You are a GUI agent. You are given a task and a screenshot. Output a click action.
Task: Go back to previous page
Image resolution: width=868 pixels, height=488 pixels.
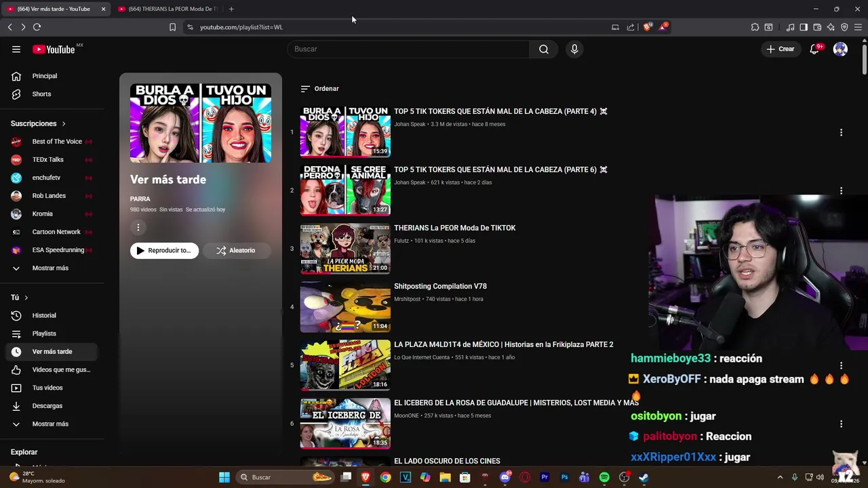coord(9,27)
